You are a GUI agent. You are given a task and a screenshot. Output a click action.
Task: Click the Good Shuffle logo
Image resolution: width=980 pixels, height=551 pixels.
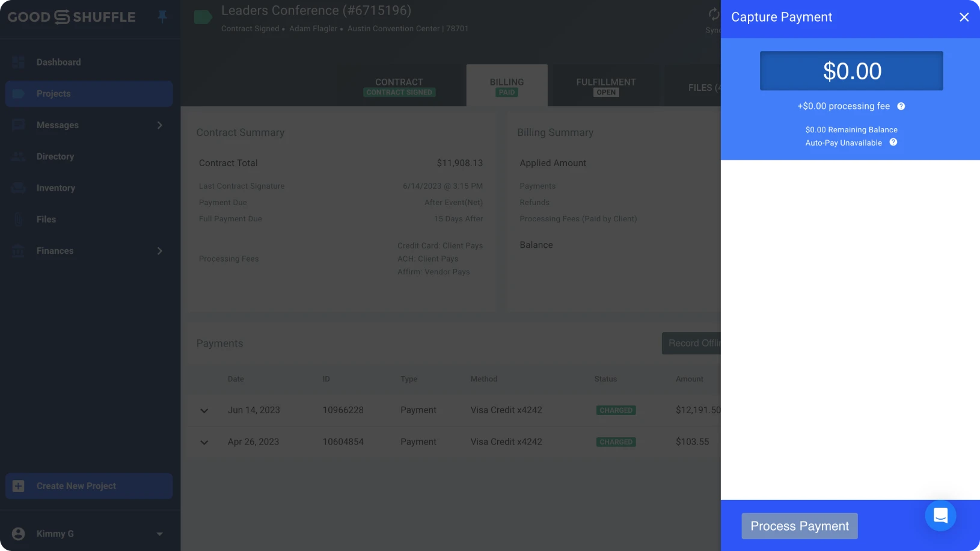(72, 17)
